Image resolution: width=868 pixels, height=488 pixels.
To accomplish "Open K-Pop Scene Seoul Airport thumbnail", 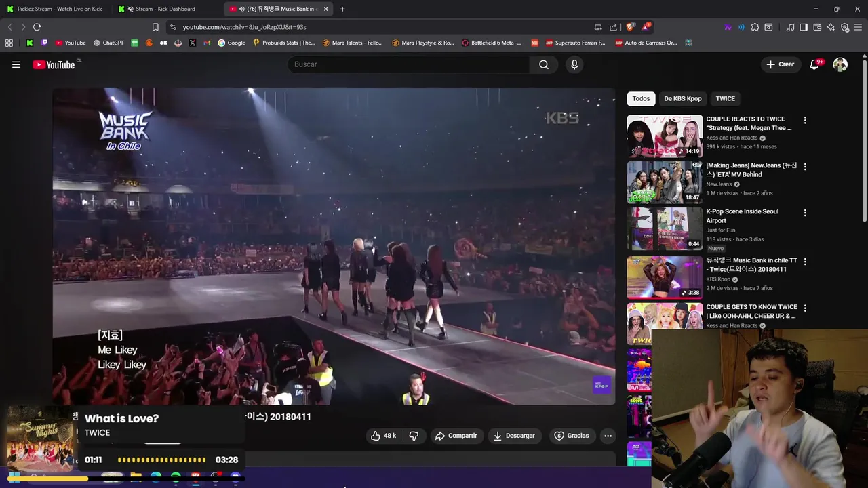I will click(665, 228).
